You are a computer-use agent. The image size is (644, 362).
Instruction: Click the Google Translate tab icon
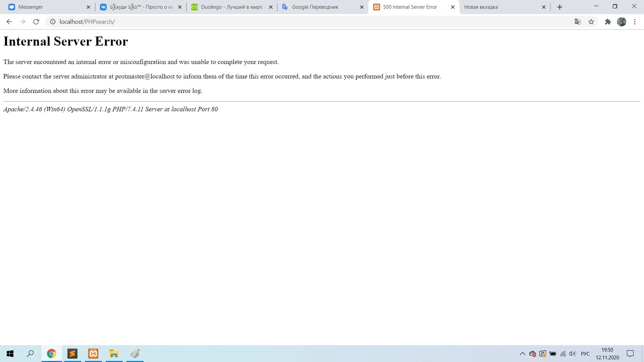tap(285, 7)
